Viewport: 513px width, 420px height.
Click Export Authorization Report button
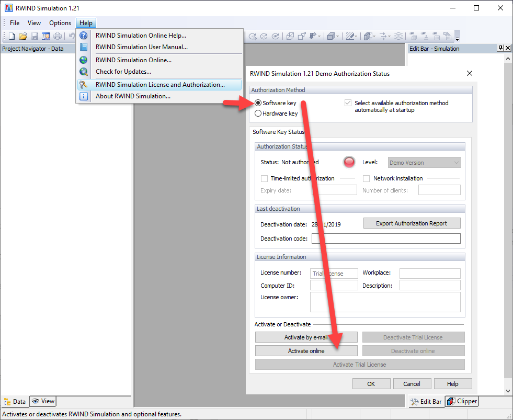click(412, 223)
